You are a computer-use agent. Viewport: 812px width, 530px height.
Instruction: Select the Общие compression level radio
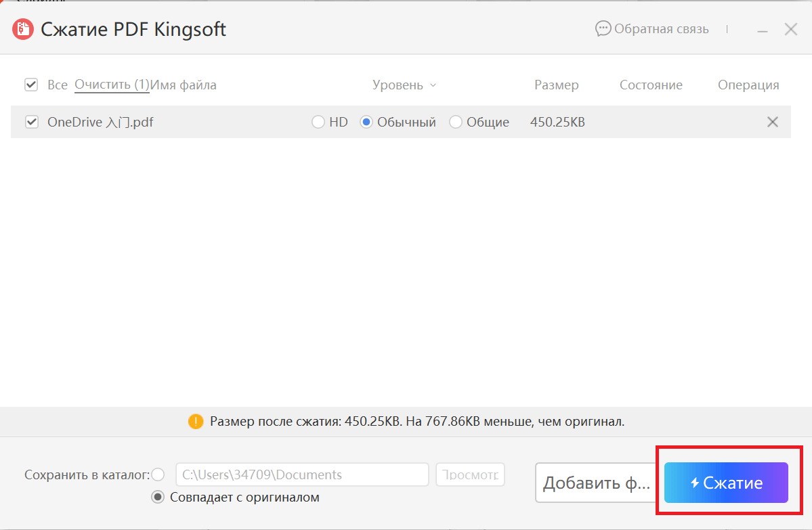[456, 122]
